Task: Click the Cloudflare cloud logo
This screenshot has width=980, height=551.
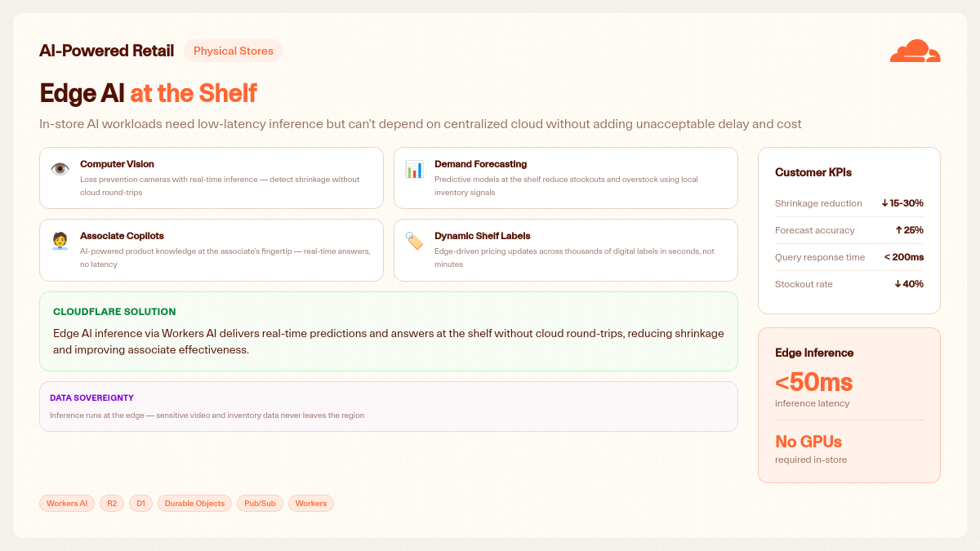Action: (x=915, y=51)
